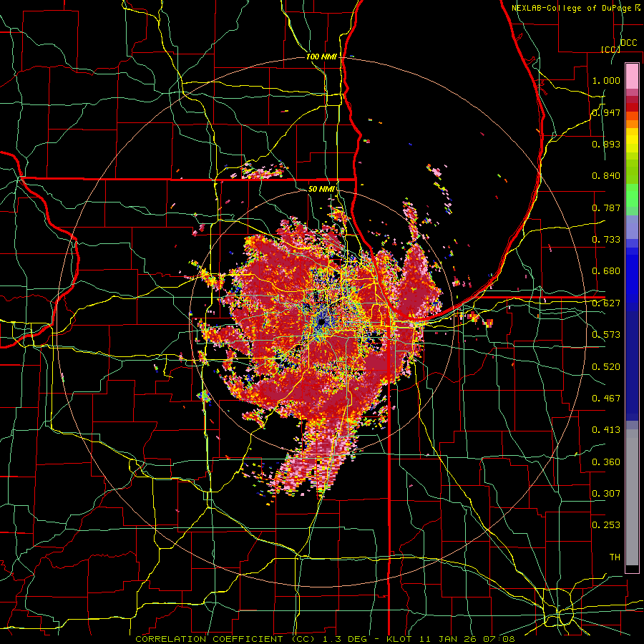Pick the bright green band on the color scale
This screenshot has height=644, width=644.
click(632, 195)
